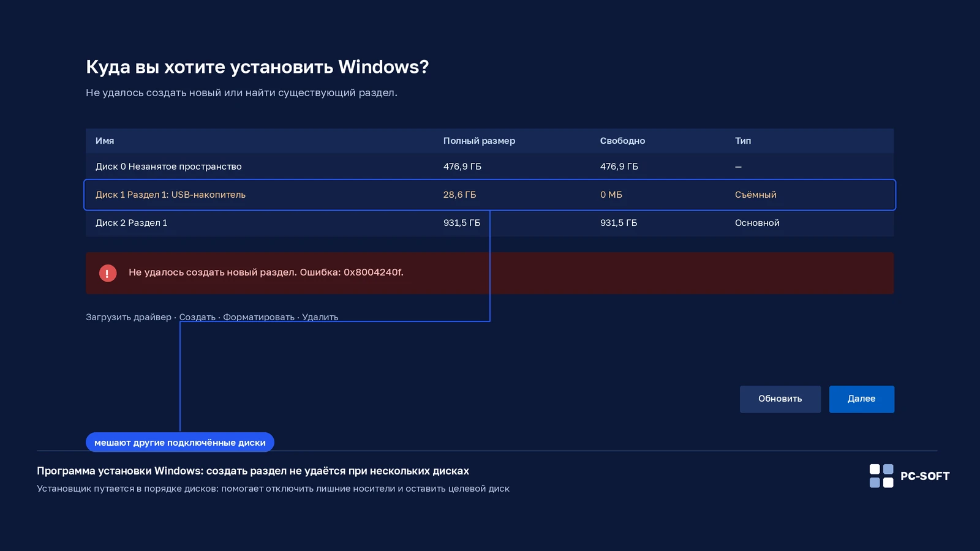Click the Съёмный type cell
The width and height of the screenshot is (980, 551).
tap(755, 195)
